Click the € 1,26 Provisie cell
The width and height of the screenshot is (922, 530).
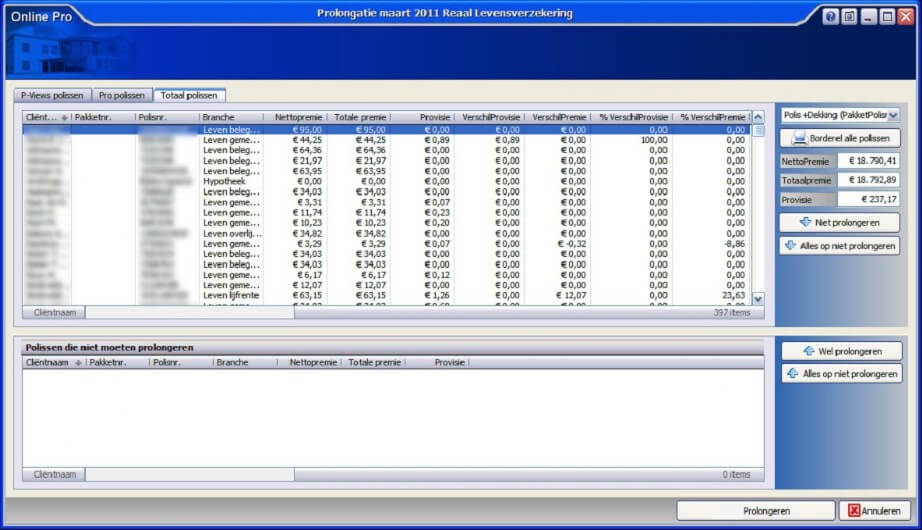pos(423,295)
